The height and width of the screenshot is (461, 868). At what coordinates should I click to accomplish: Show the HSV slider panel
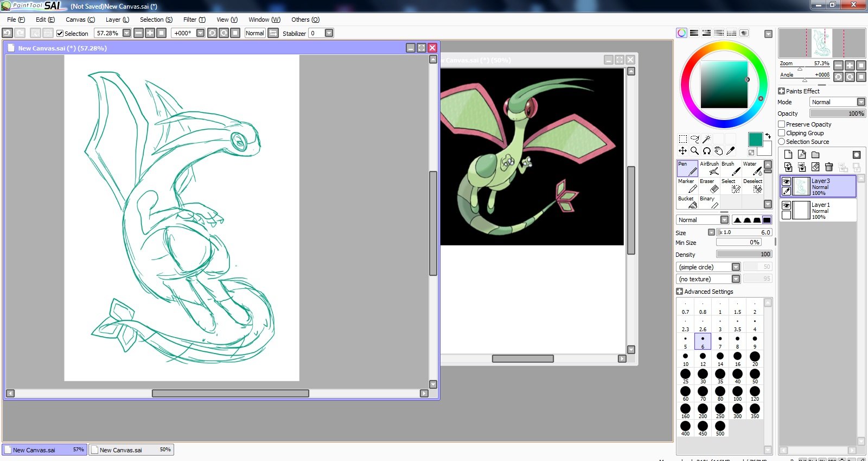point(707,33)
